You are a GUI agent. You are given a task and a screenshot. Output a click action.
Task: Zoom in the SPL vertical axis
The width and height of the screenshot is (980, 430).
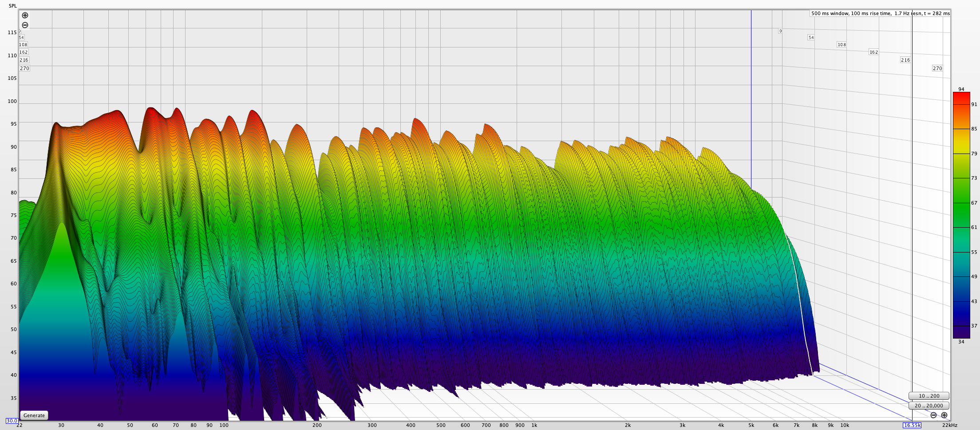(25, 16)
